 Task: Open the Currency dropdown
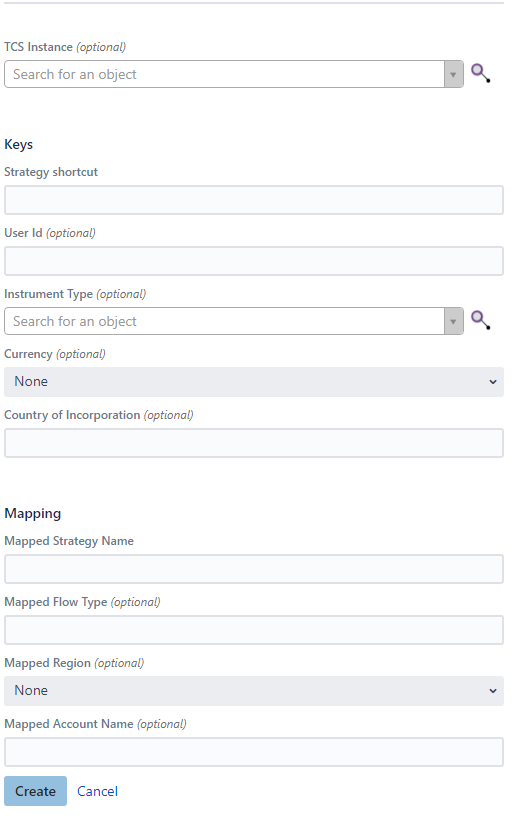[254, 382]
